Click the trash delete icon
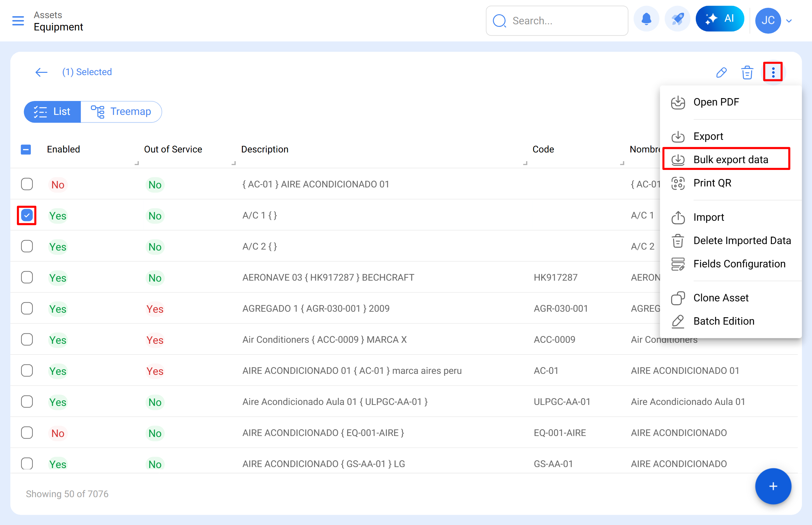This screenshot has width=812, height=525. point(747,72)
